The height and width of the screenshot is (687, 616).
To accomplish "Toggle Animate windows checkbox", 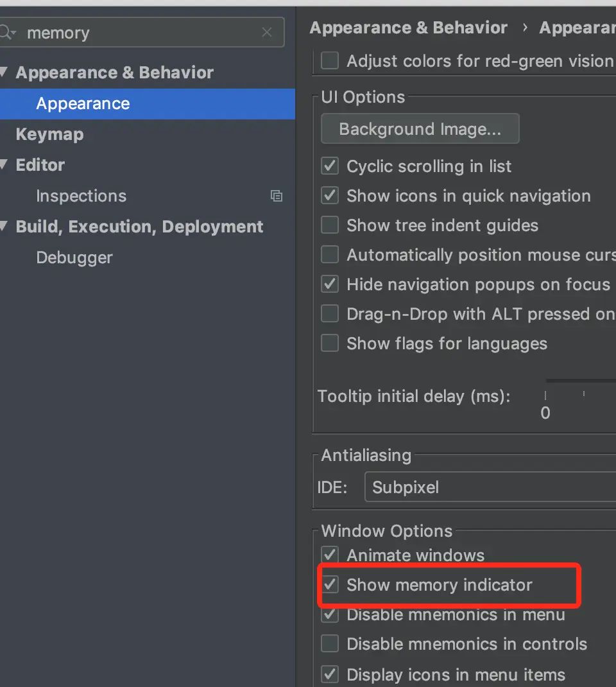I will point(330,555).
